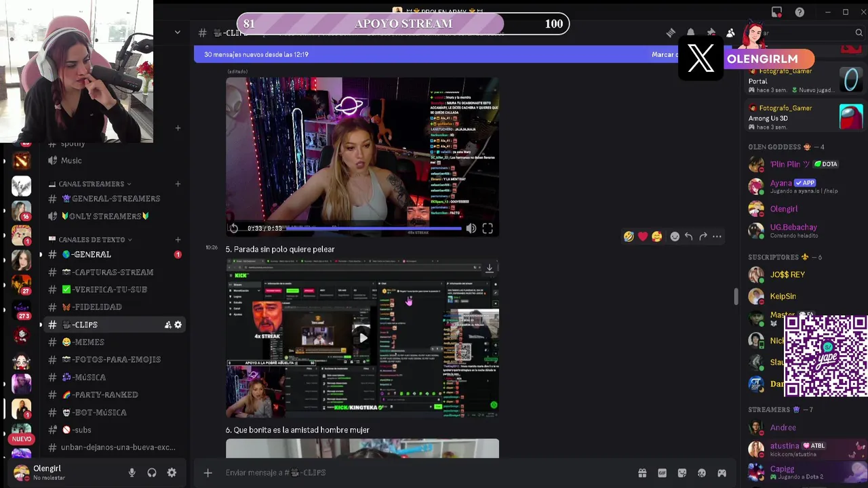
Task: Toggle headphone deafen
Action: (x=152, y=473)
